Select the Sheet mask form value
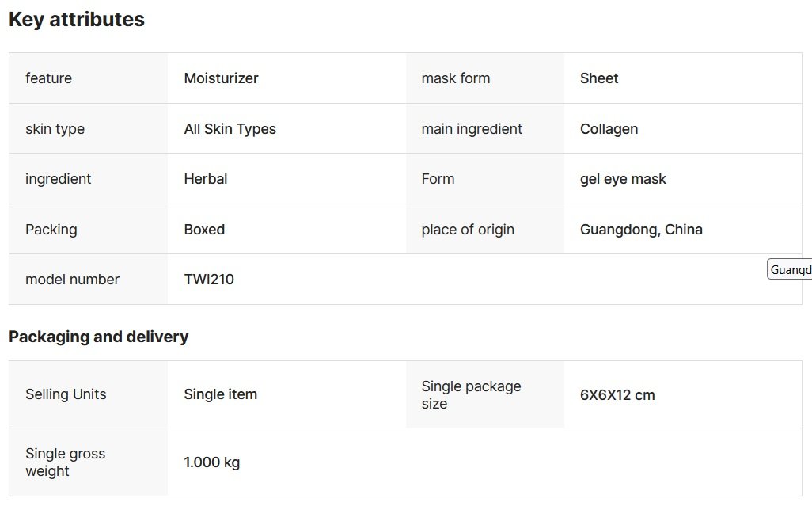Screen dimensions: 812x506 tap(599, 78)
